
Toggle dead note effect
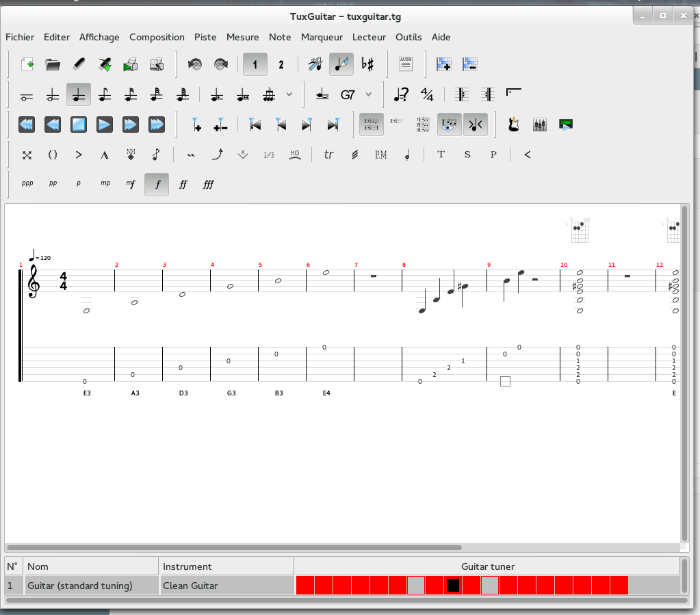pos(27,155)
